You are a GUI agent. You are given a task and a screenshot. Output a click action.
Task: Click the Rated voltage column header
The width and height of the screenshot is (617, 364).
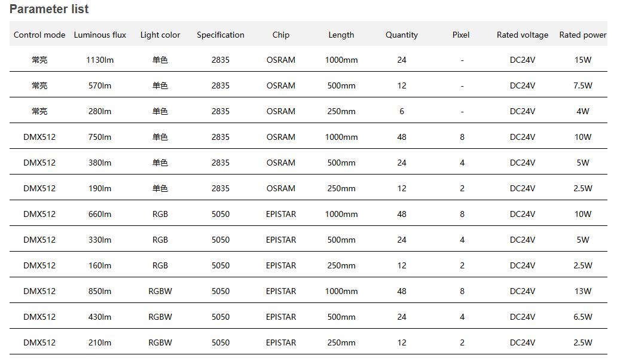click(523, 35)
